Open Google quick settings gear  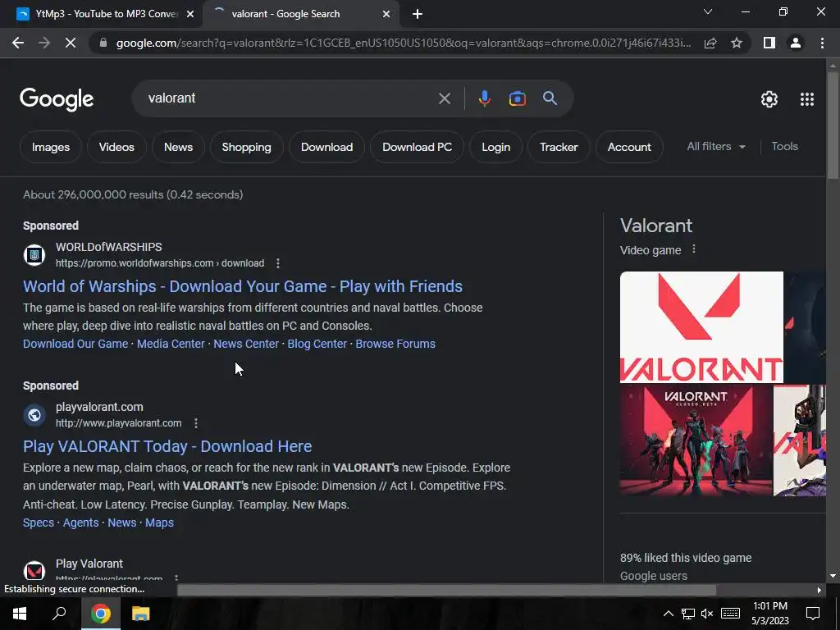pyautogui.click(x=769, y=99)
